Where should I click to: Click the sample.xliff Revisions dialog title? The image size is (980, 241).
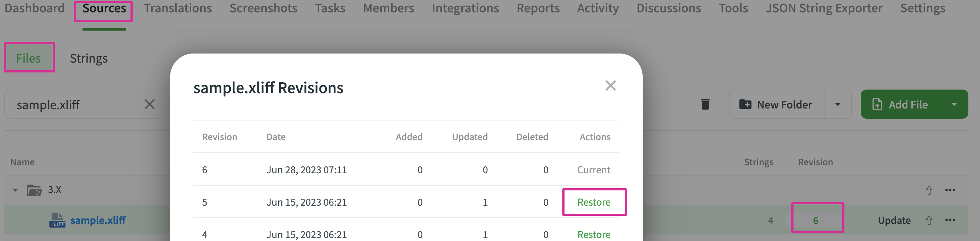pos(268,88)
